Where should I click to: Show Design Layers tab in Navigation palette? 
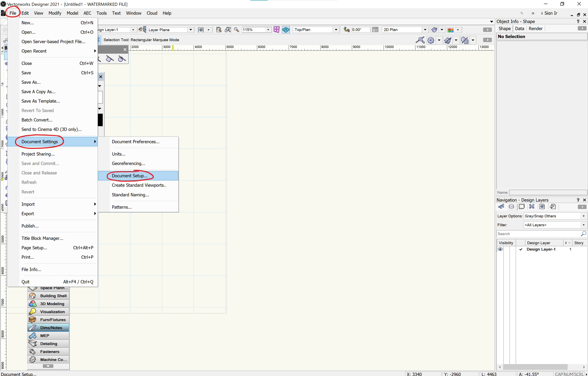tap(511, 207)
